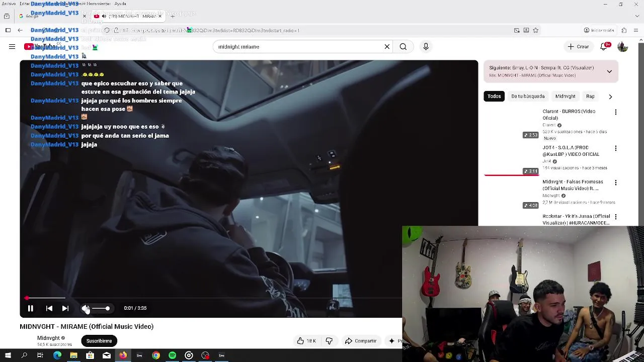Image resolution: width=644 pixels, height=362 pixels.
Task: Open options for Falsas Promesas video
Action: (616, 183)
